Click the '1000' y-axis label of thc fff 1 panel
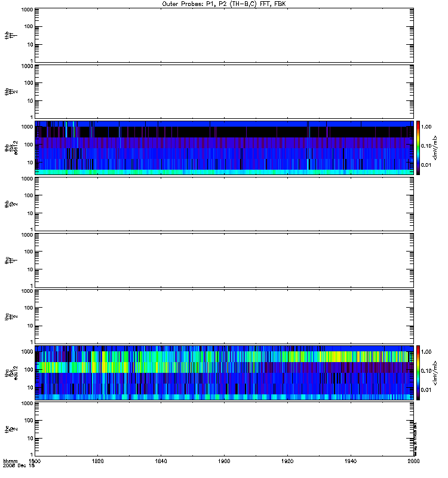This screenshot has height=478, width=448. pos(27,235)
